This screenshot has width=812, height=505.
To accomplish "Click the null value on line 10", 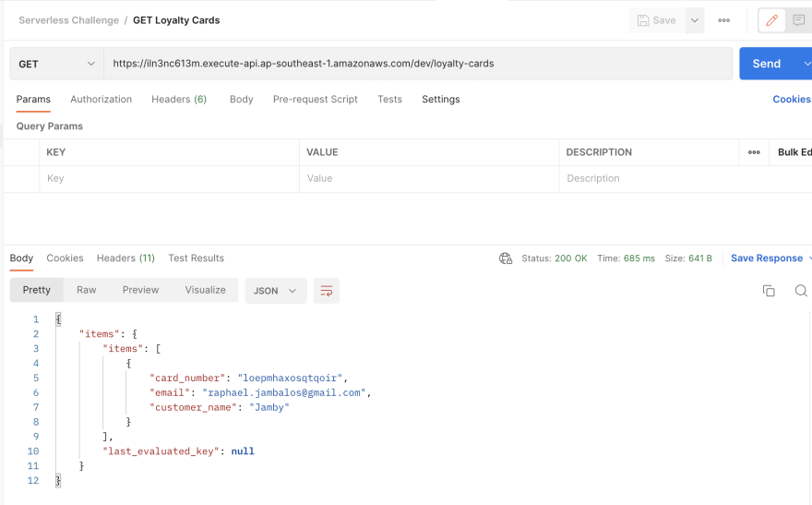I will 243,451.
